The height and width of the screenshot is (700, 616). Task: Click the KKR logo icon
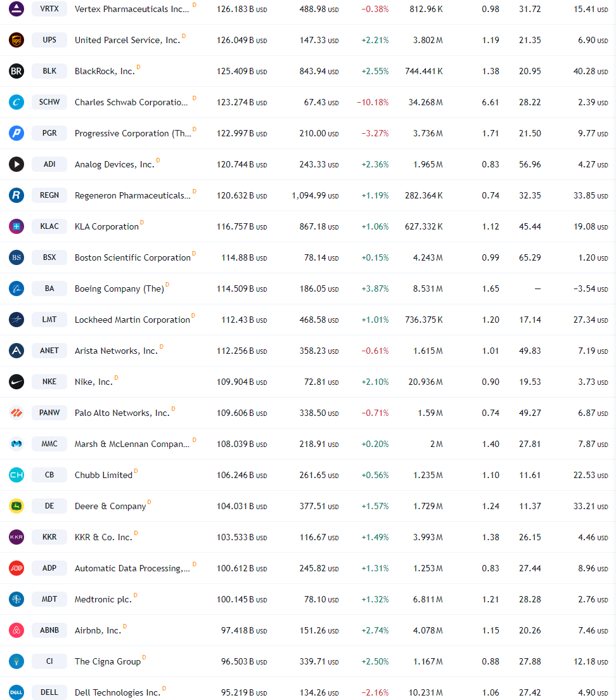(x=16, y=537)
